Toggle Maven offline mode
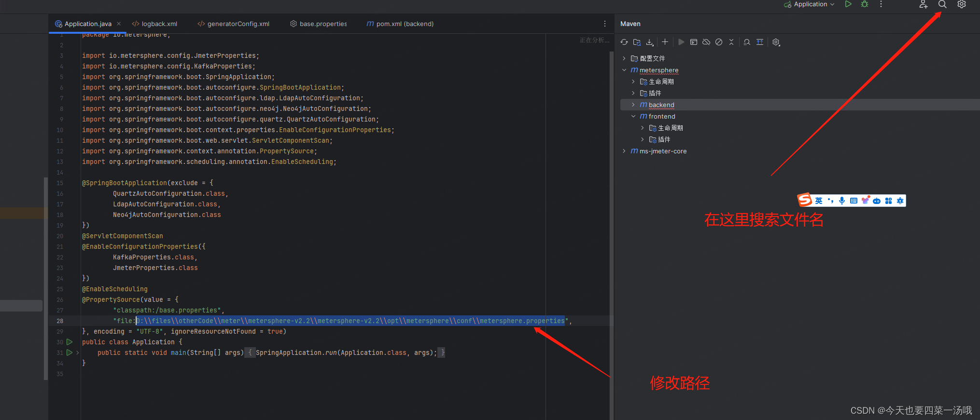 (706, 42)
